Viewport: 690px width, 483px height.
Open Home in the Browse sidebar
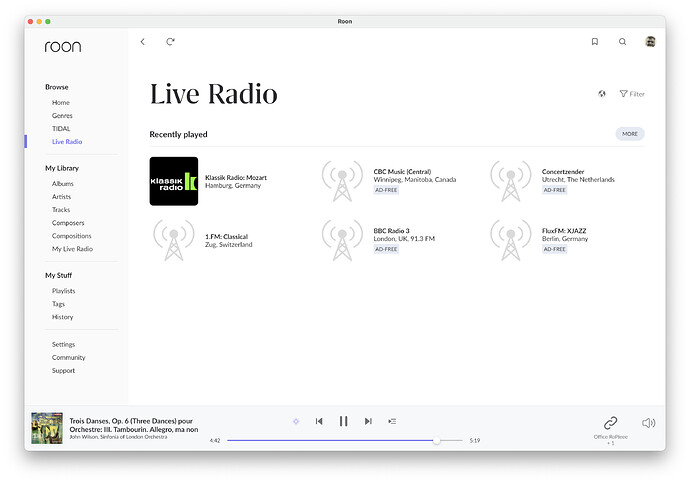click(61, 102)
